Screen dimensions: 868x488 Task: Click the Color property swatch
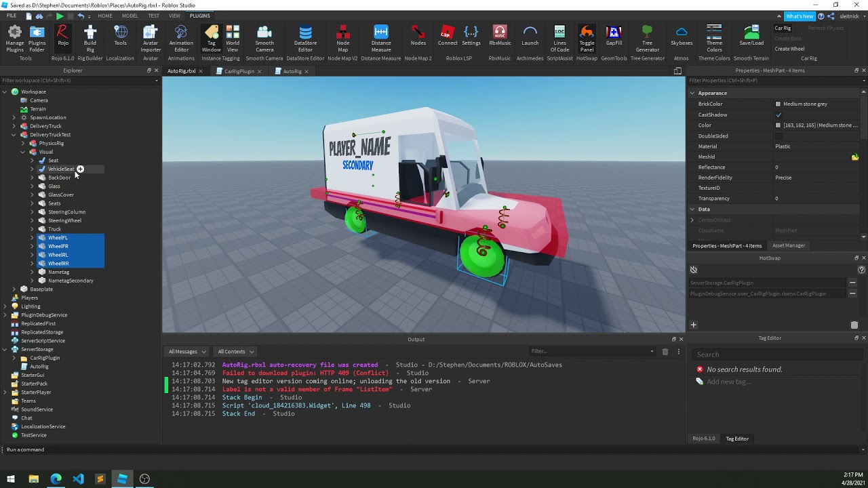point(778,125)
